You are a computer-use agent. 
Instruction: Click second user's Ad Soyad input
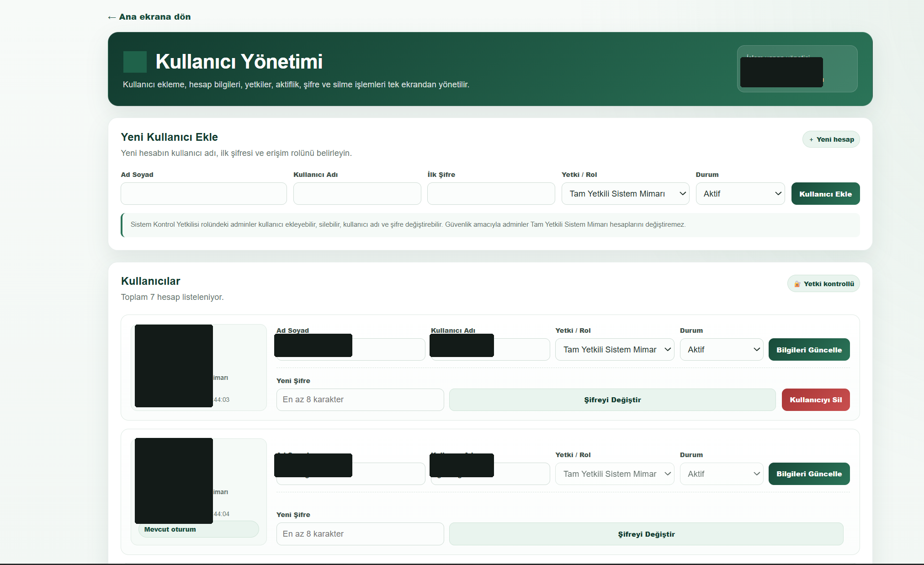(350, 474)
